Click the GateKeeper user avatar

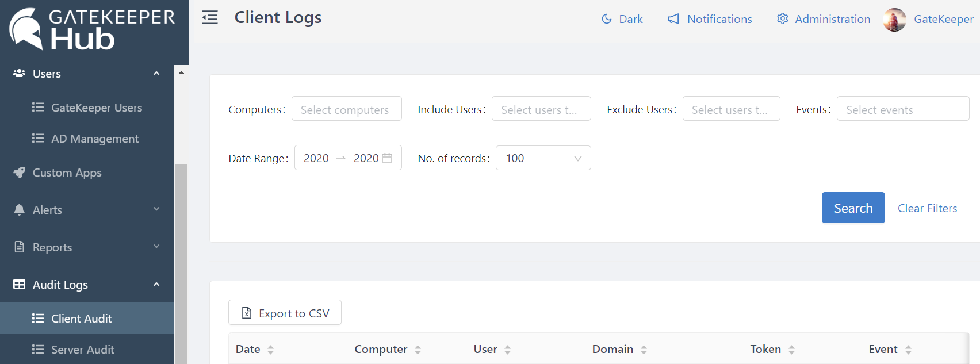(x=894, y=20)
